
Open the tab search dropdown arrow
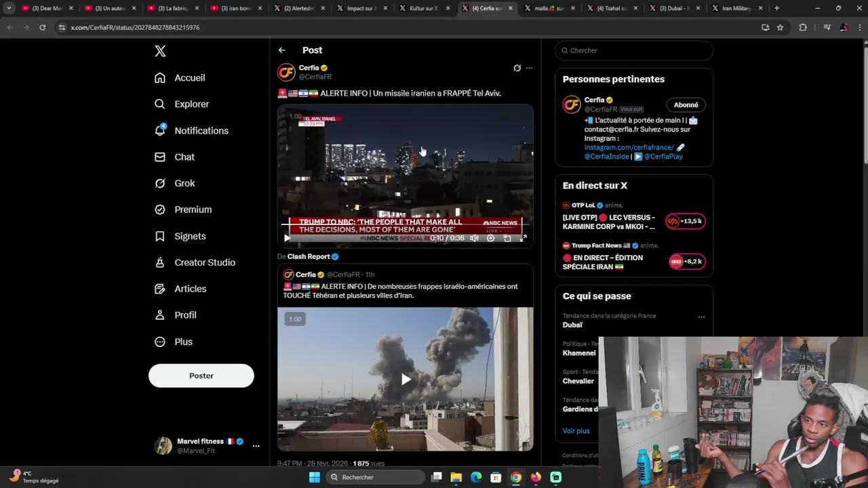pos(9,8)
